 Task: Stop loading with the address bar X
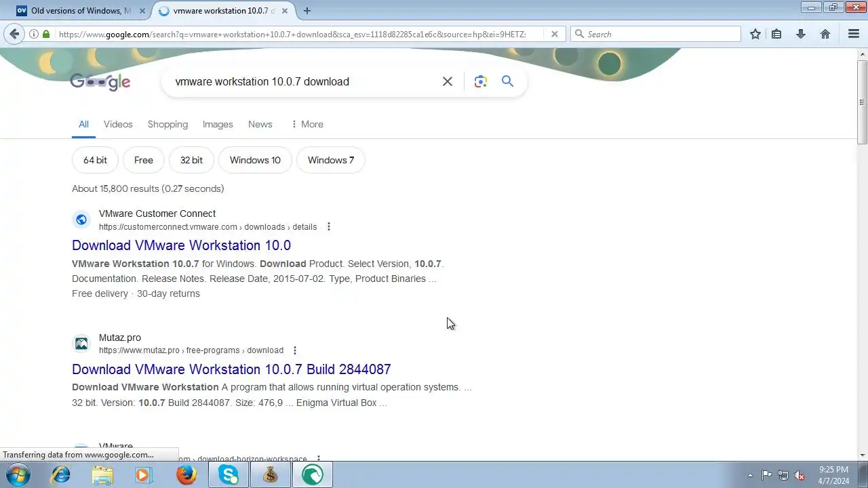click(x=554, y=34)
